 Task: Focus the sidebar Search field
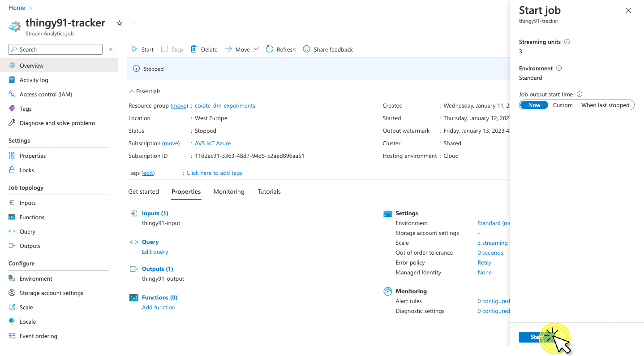(x=56, y=49)
